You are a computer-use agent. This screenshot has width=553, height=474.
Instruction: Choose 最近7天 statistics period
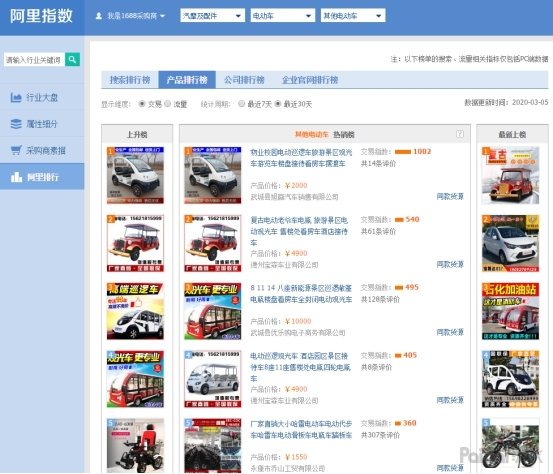[241, 104]
